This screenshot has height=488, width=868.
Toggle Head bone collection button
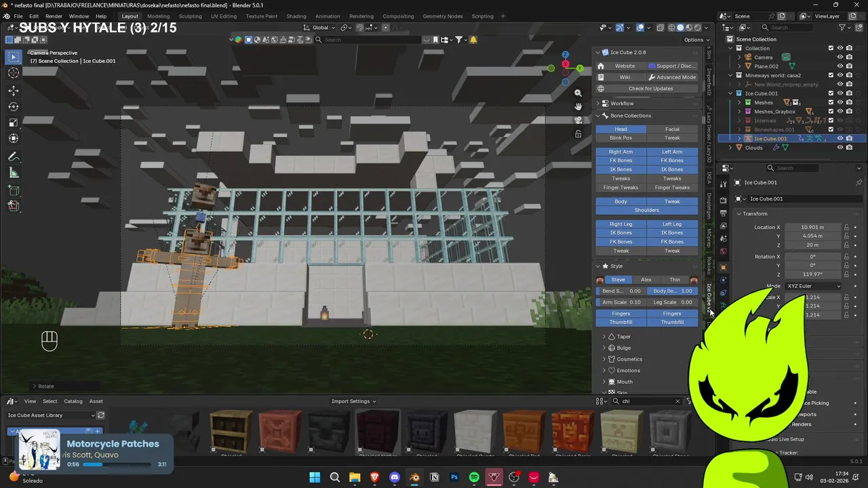[620, 129]
